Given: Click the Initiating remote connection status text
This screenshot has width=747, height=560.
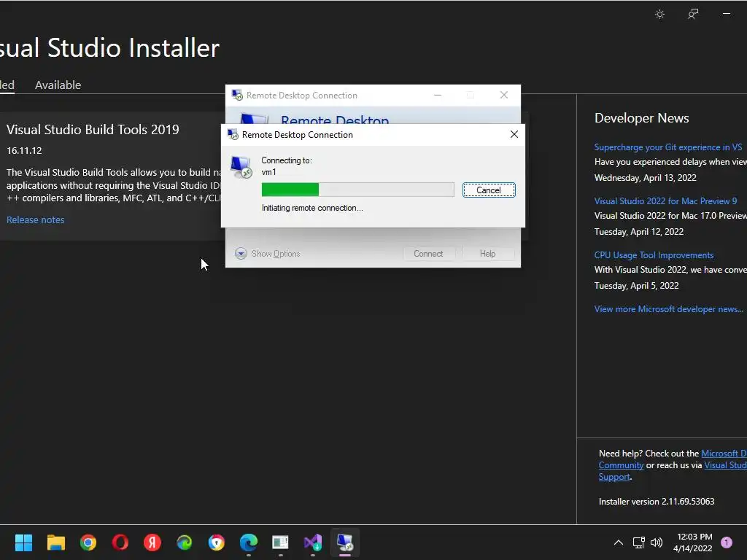Looking at the screenshot, I should pos(312,208).
